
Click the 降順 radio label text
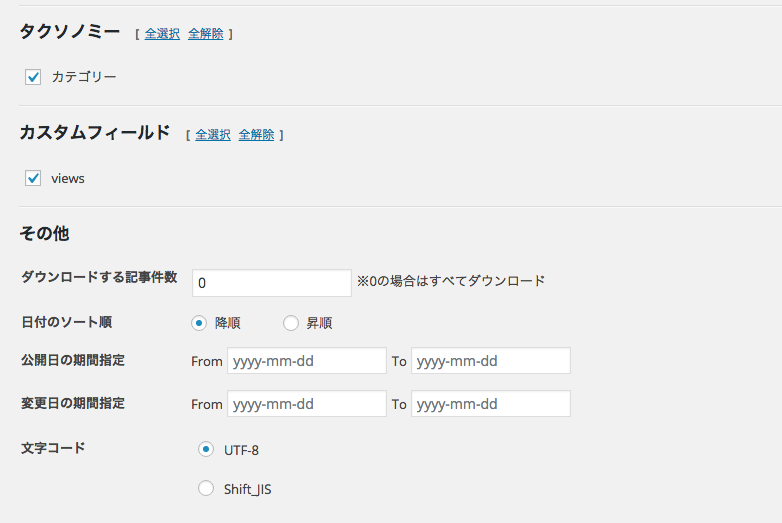pos(228,323)
